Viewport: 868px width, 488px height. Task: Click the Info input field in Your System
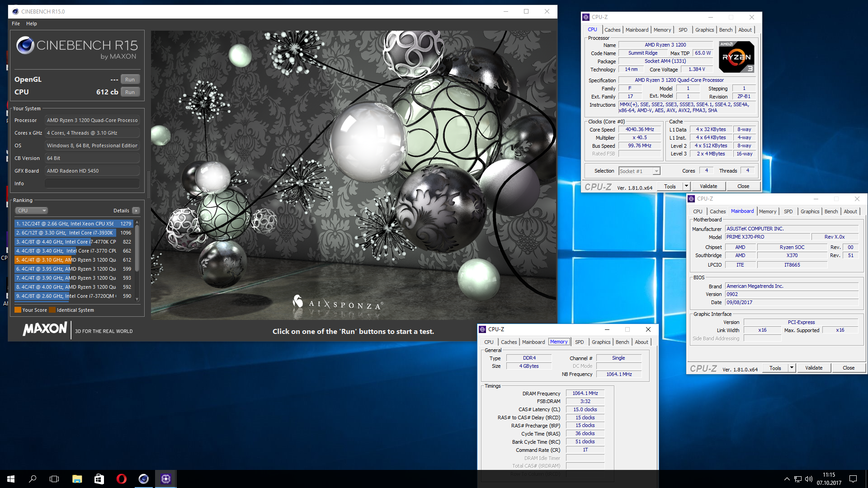[x=92, y=183]
